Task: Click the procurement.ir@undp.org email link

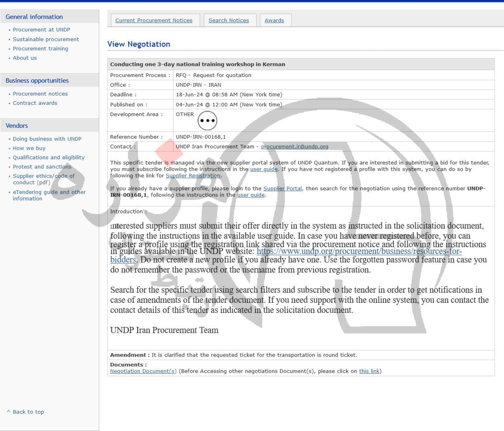Action: pyautogui.click(x=294, y=147)
